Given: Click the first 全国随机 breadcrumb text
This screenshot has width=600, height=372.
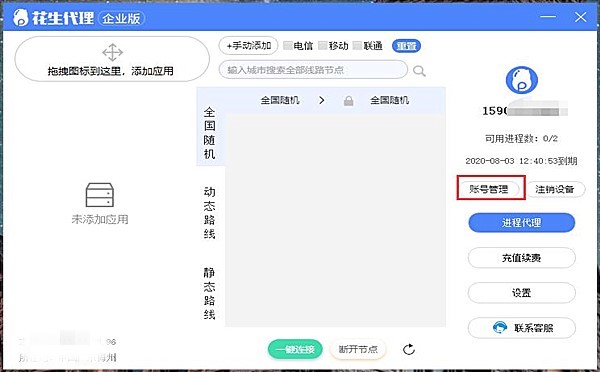Looking at the screenshot, I should (x=280, y=100).
